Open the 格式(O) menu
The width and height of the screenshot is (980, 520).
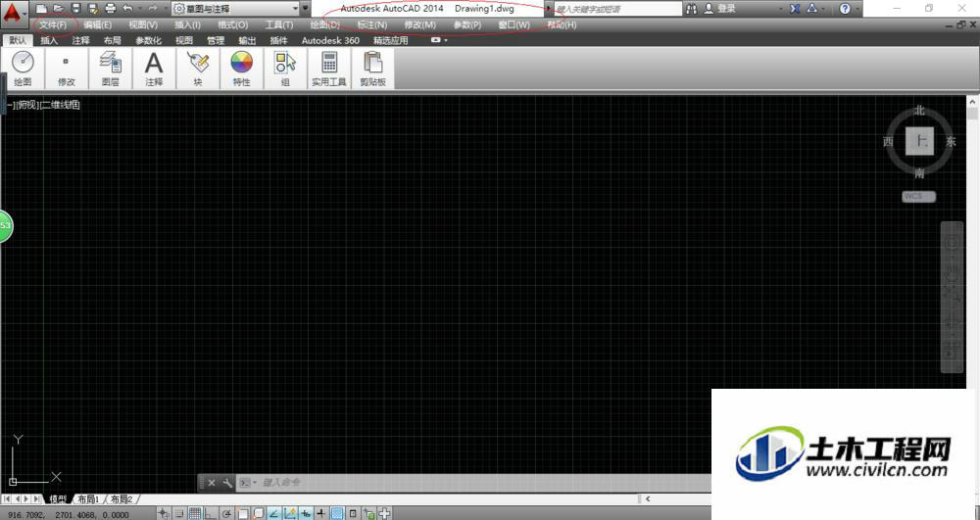tap(232, 24)
